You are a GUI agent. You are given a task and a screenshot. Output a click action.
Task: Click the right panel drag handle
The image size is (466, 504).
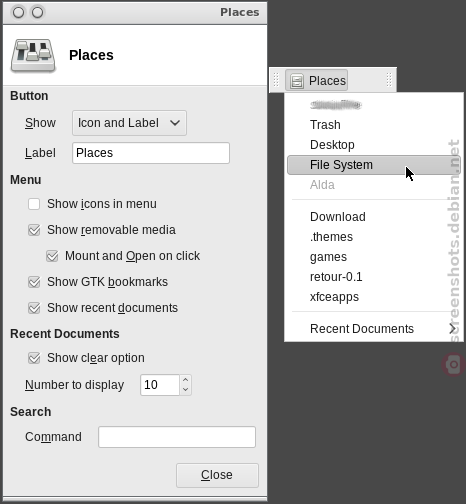[389, 80]
